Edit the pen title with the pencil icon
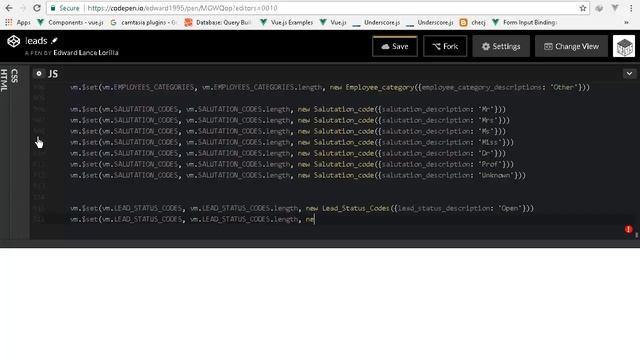The width and height of the screenshot is (640, 360). tap(54, 40)
